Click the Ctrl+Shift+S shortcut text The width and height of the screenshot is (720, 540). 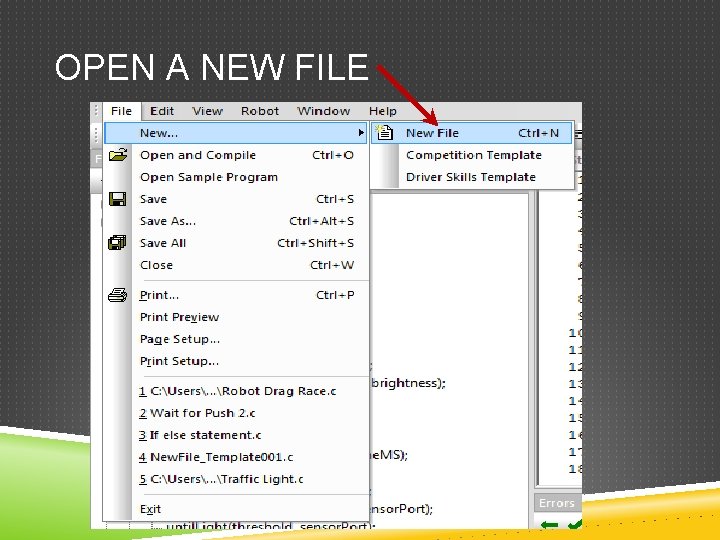[x=315, y=243]
